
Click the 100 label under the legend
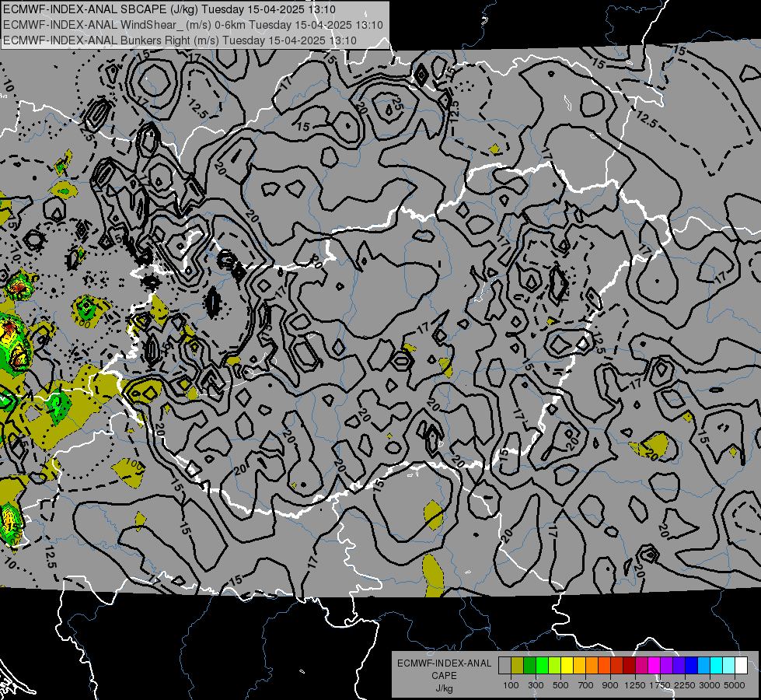(511, 685)
